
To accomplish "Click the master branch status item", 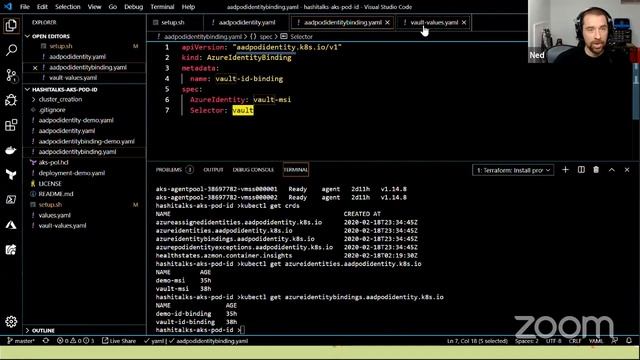I will pyautogui.click(x=21, y=341).
